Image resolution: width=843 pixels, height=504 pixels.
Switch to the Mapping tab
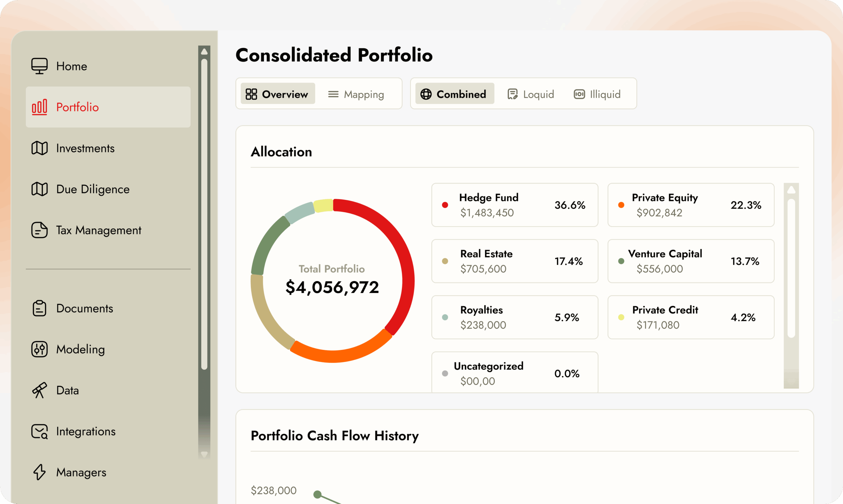tap(356, 94)
